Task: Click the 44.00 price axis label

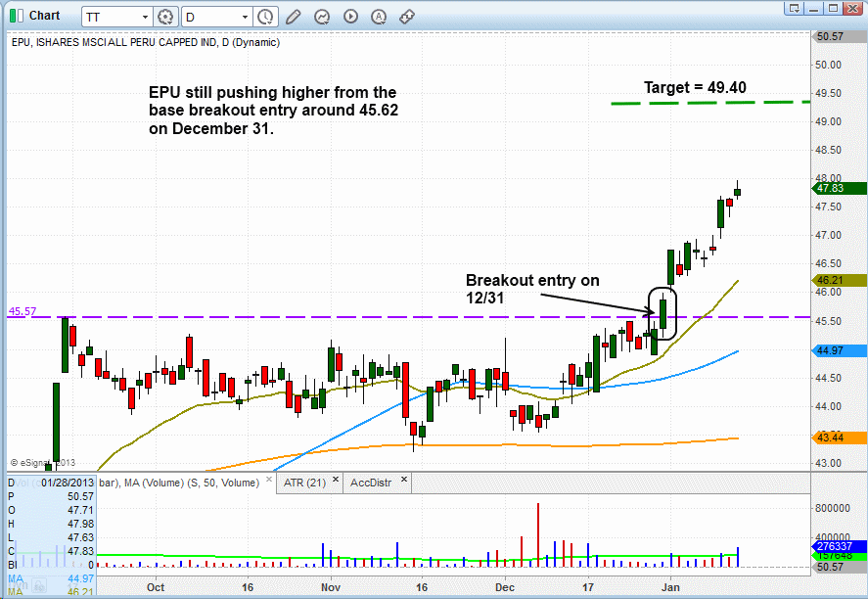Action: point(828,406)
